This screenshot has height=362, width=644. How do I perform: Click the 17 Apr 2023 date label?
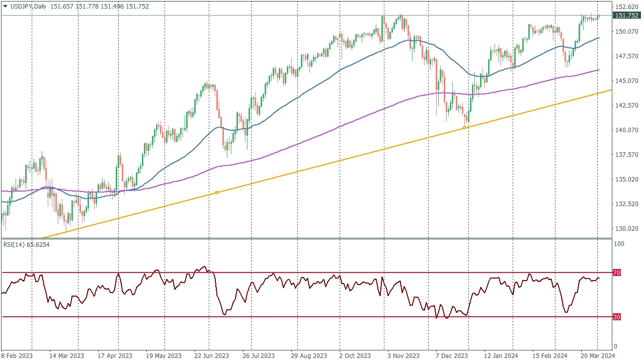[x=115, y=355]
